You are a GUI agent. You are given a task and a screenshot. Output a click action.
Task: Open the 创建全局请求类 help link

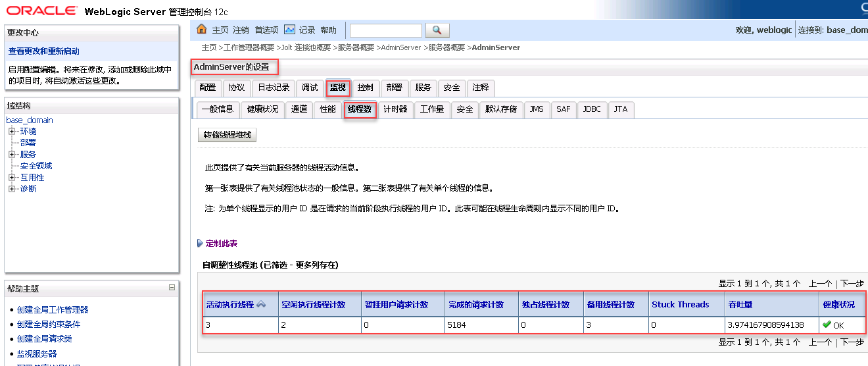pyautogui.click(x=45, y=339)
